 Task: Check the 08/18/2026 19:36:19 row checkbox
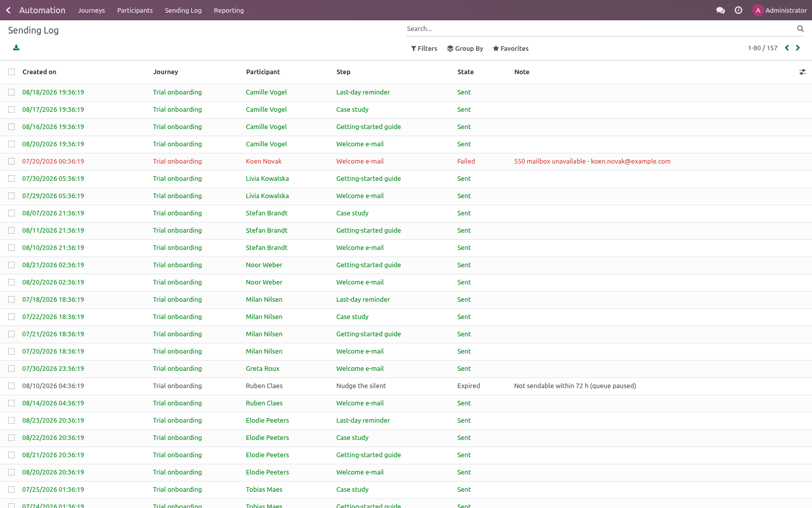(11, 92)
